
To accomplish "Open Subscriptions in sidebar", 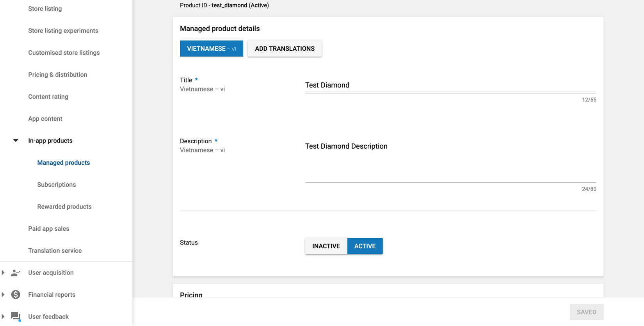I will [x=56, y=185].
